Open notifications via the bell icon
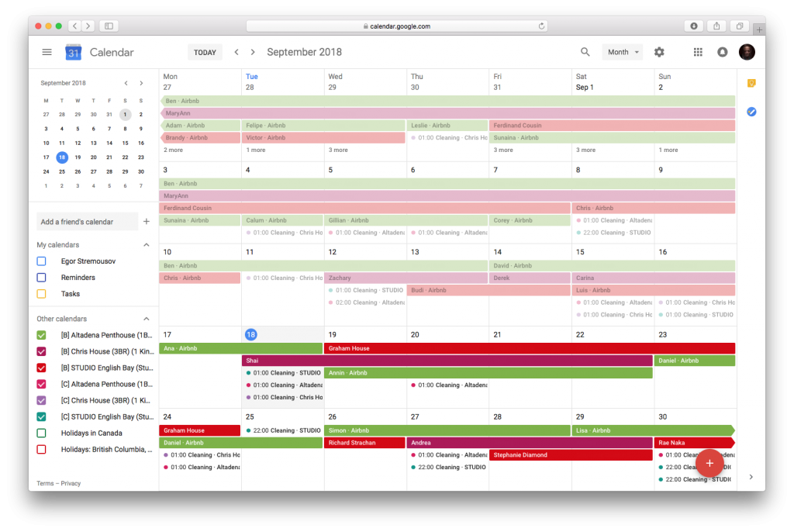This screenshot has height=532, width=794. (722, 52)
